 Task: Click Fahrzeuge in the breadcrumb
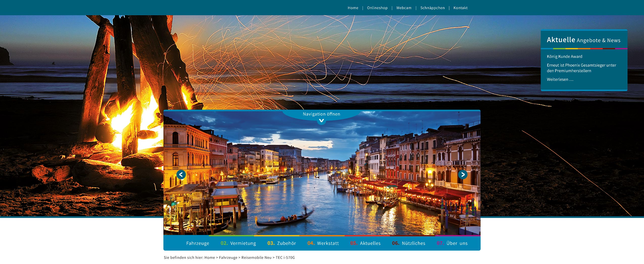(x=228, y=258)
